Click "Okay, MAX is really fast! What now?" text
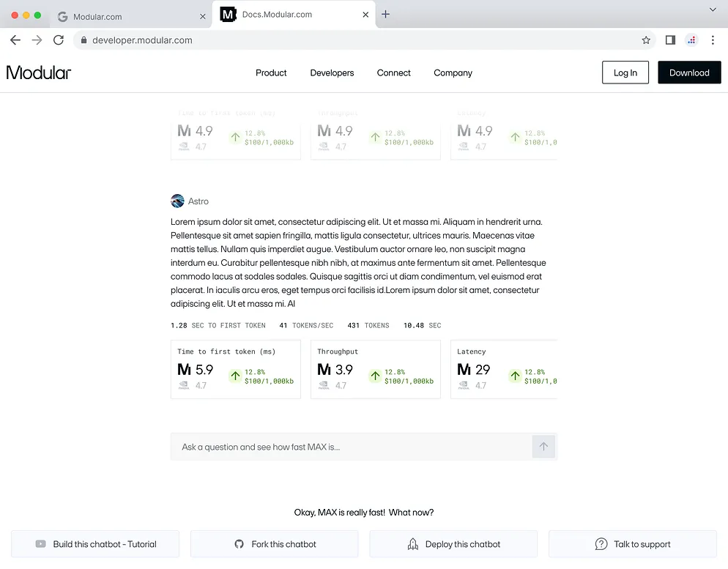 click(364, 513)
